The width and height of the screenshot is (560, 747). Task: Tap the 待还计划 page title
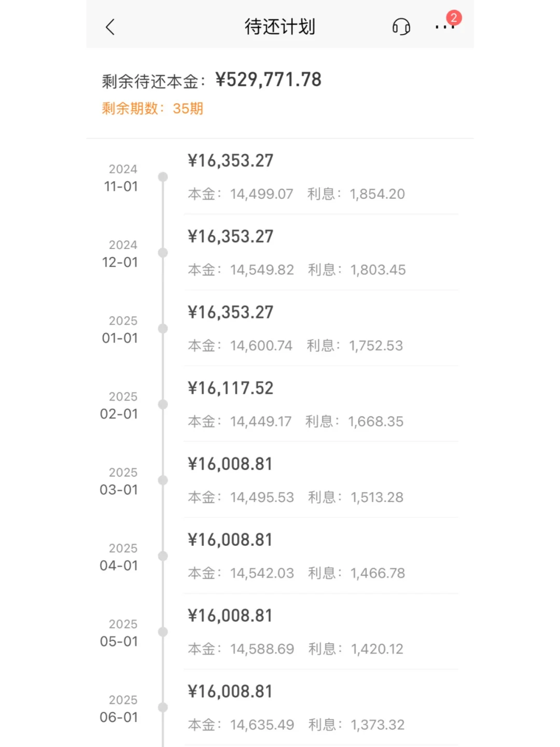tap(279, 27)
